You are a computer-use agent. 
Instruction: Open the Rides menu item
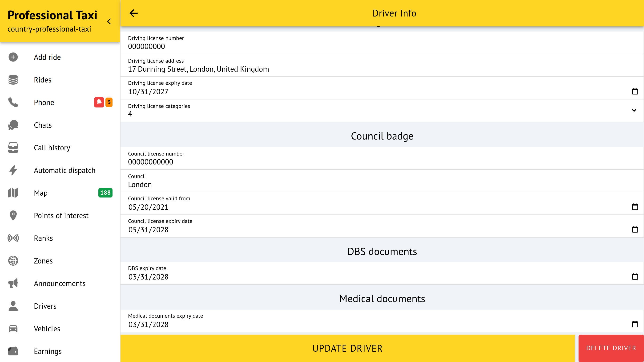pyautogui.click(x=43, y=80)
